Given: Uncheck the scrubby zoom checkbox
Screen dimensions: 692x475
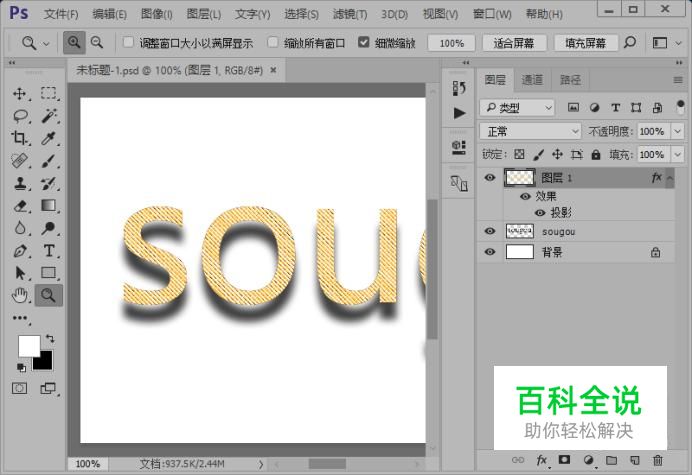Looking at the screenshot, I should (x=363, y=42).
